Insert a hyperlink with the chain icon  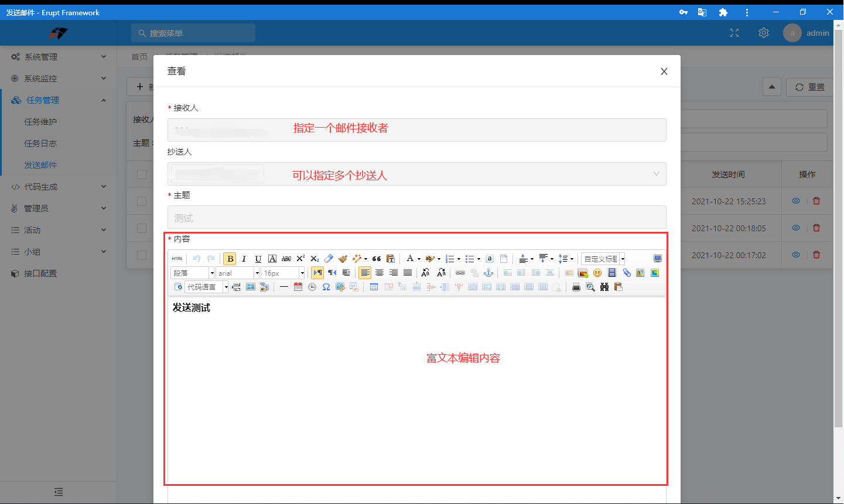[x=460, y=273]
